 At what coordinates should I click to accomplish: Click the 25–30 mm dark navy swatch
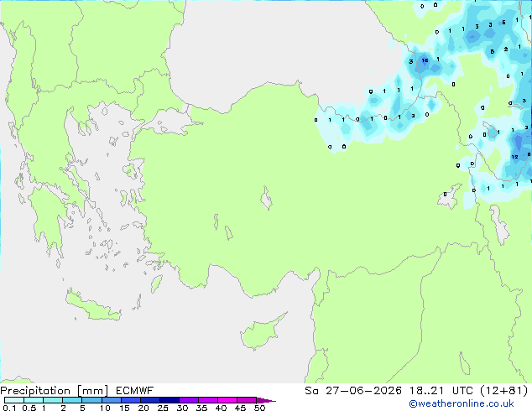click(x=169, y=400)
